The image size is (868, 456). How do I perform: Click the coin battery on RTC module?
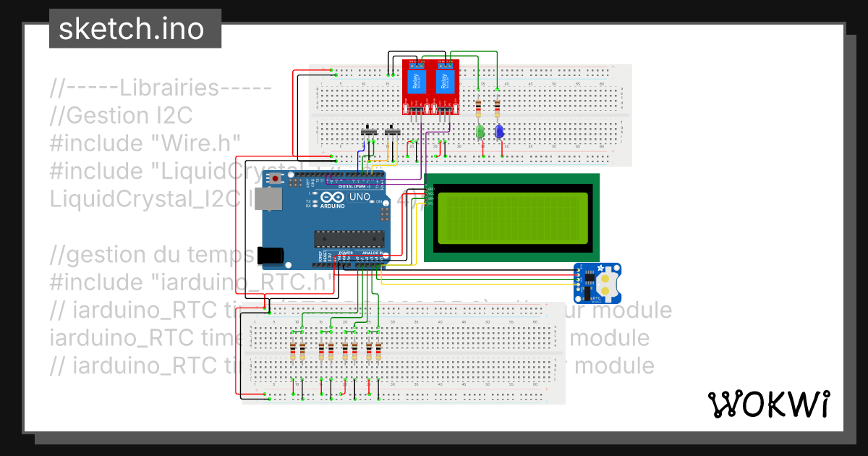click(x=607, y=283)
